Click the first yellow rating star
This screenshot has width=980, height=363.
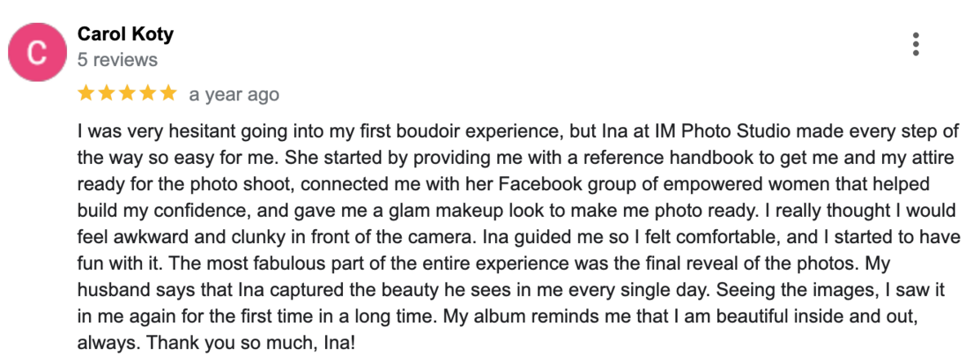[87, 94]
